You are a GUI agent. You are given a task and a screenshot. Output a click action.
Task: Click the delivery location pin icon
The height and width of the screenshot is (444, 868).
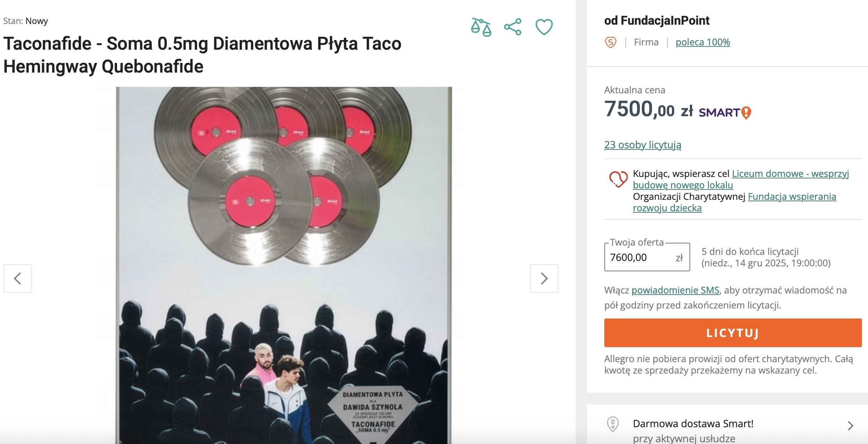click(x=613, y=424)
